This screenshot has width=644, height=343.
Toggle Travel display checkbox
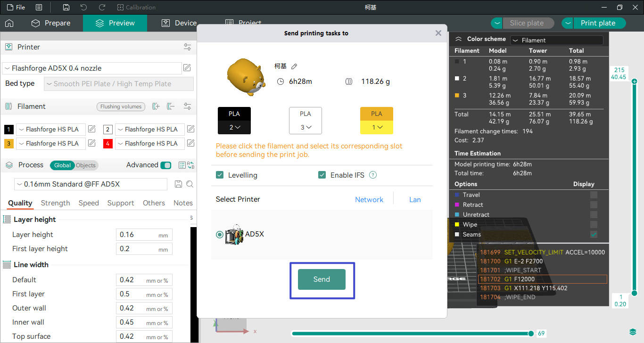594,195
